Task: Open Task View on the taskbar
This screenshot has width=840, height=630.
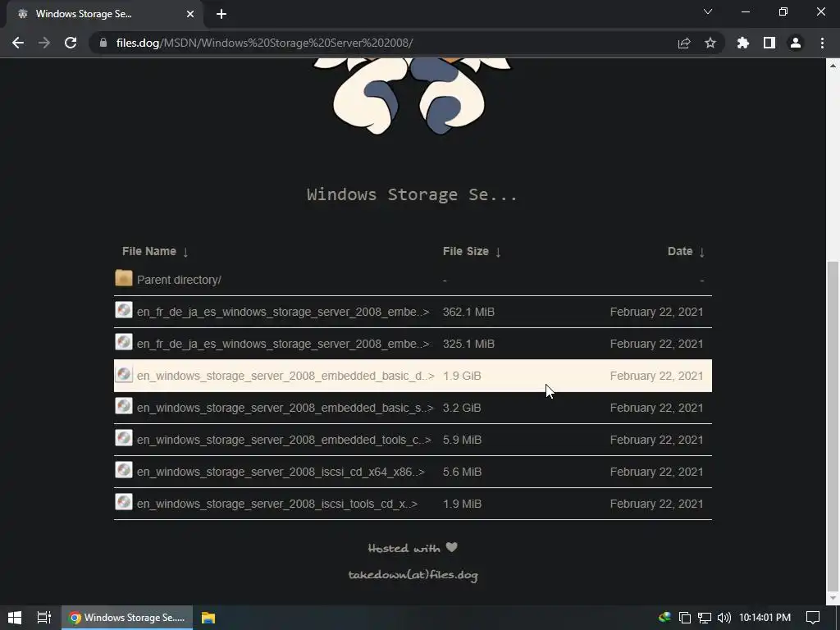Action: point(44,618)
